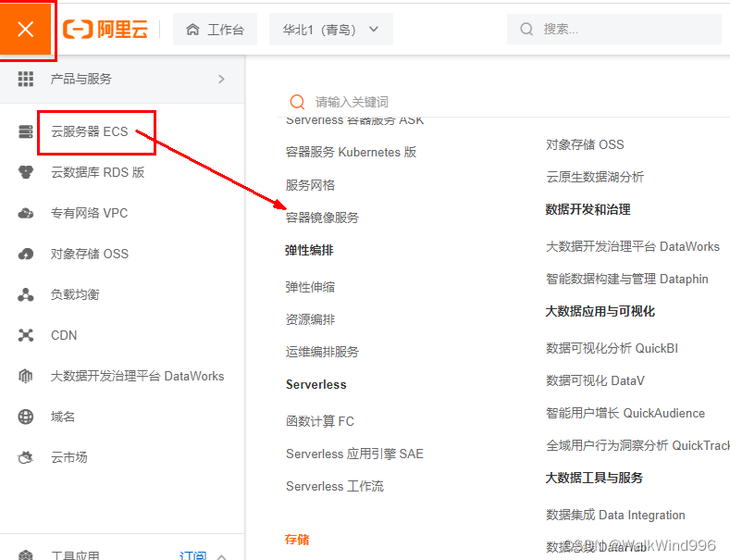Open 全域用户行为洞察分析 QuickTracking
This screenshot has width=730, height=560.
click(637, 445)
